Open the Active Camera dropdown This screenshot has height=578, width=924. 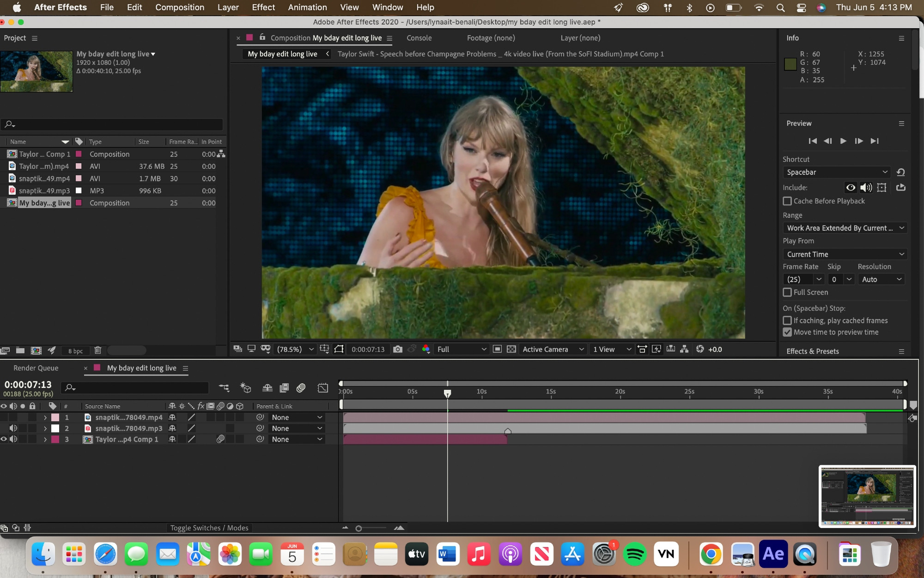(553, 349)
